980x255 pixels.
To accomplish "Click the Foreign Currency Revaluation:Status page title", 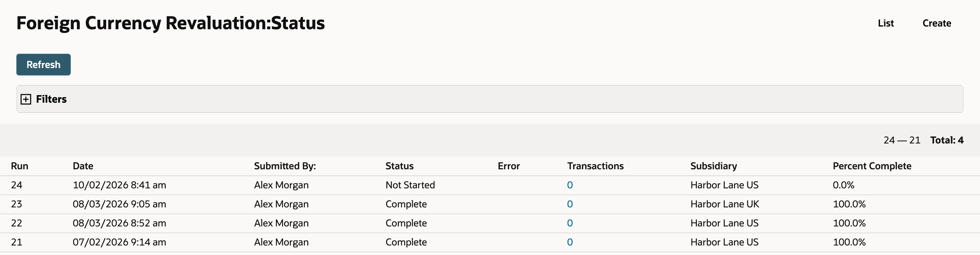I will [170, 23].
